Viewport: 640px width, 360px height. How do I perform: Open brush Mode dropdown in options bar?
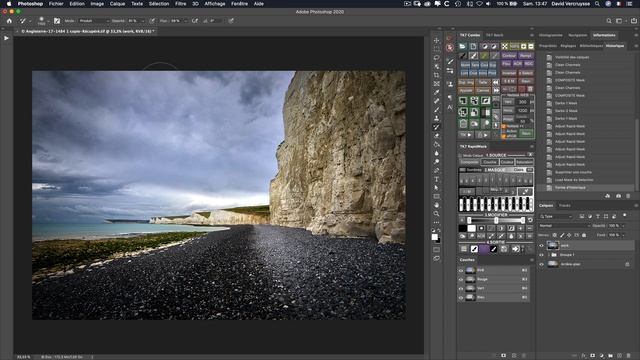coord(93,20)
